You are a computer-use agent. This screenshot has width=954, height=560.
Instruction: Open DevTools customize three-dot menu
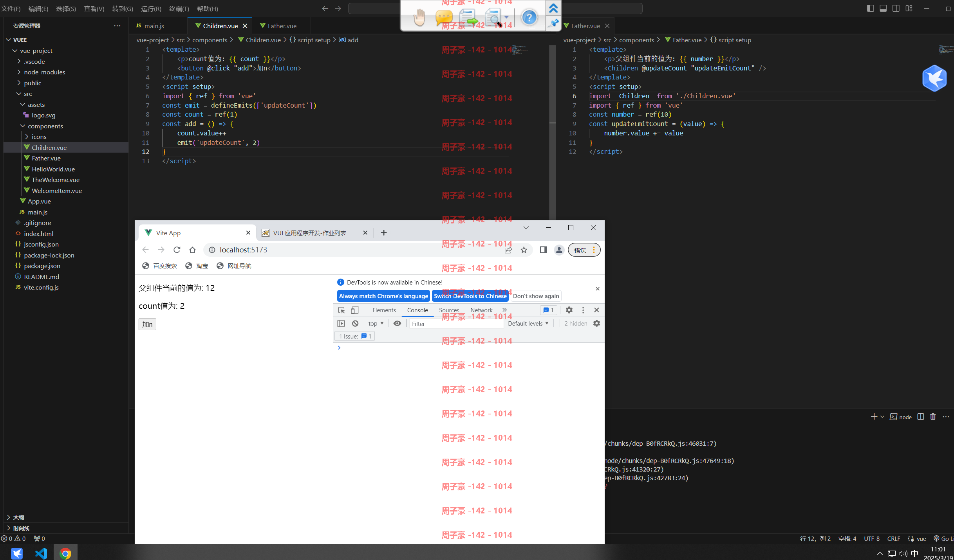tap(583, 310)
